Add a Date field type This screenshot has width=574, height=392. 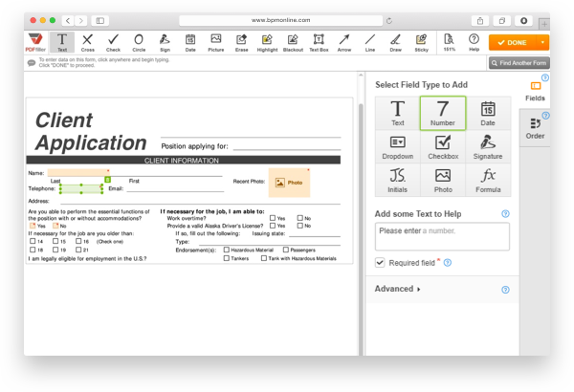488,113
